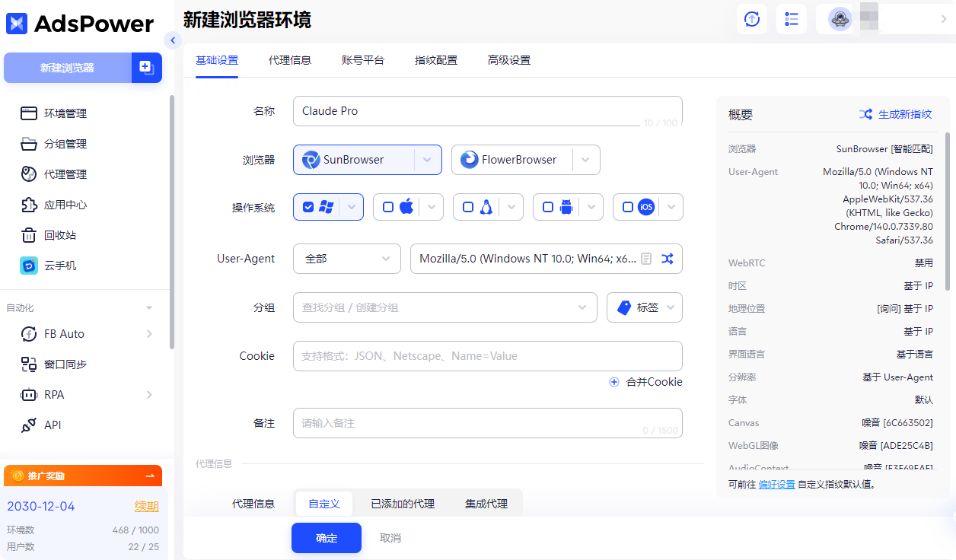Collapse the sidebar with the arrow icon

[x=173, y=40]
